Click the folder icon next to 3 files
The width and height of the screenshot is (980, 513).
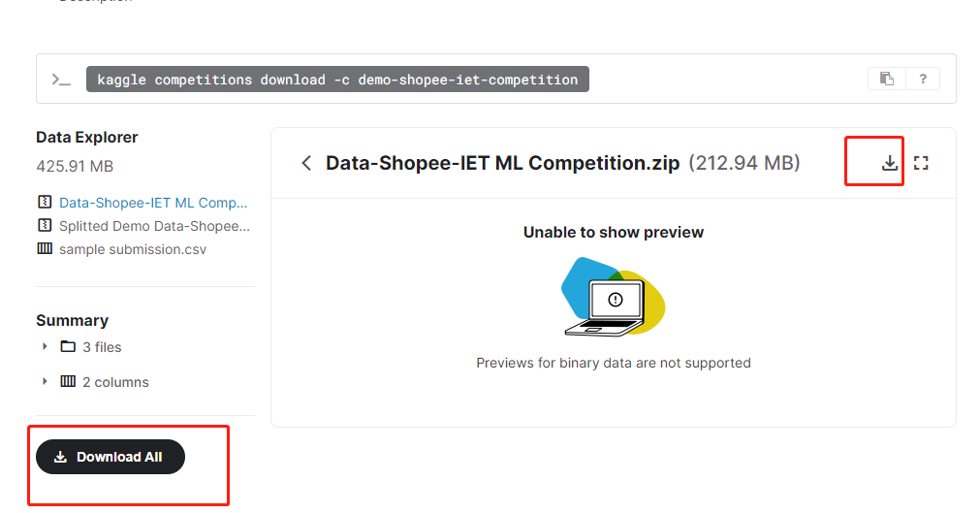pyautogui.click(x=68, y=347)
